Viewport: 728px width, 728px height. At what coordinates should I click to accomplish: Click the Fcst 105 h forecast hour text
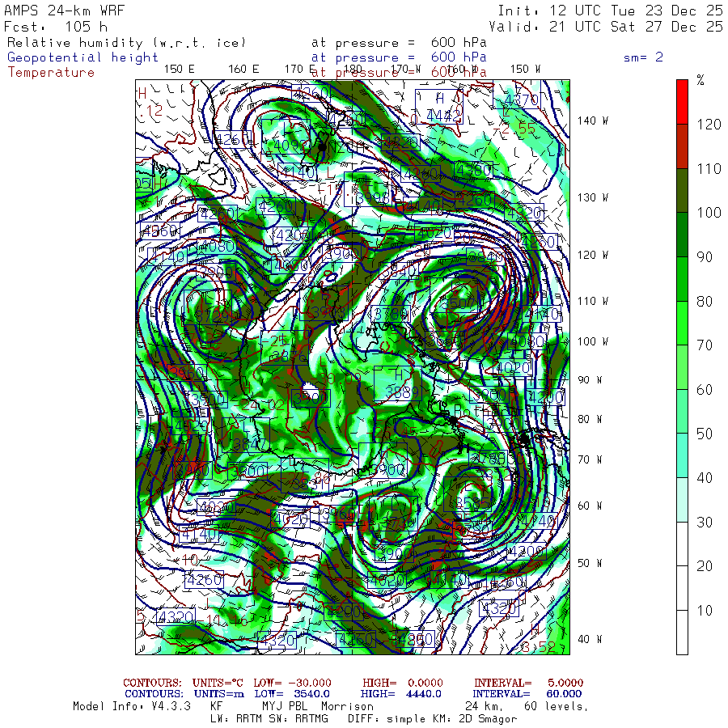[x=57, y=27]
